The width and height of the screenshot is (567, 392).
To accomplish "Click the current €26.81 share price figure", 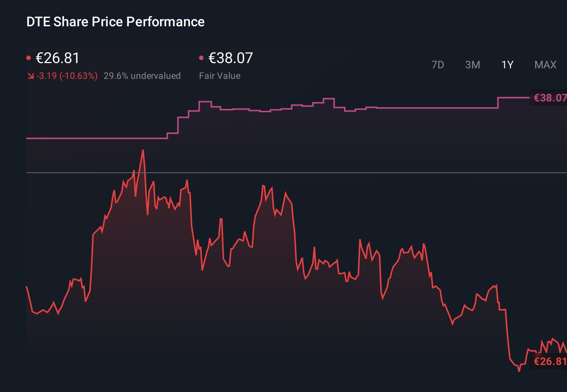I will tap(58, 58).
